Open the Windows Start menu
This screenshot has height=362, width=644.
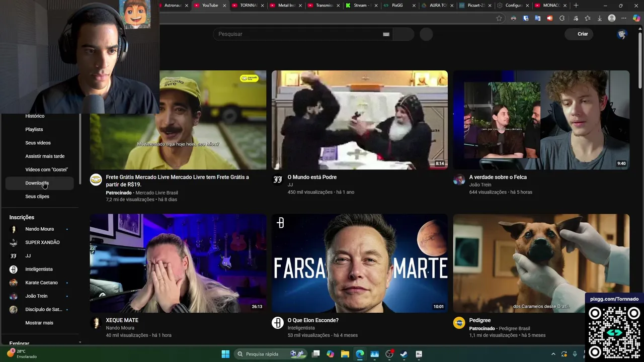pos(225,354)
